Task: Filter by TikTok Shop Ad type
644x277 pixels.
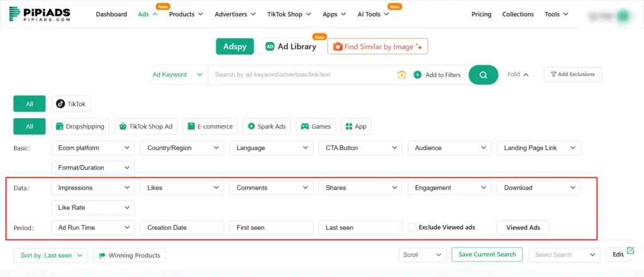Action: click(x=146, y=126)
